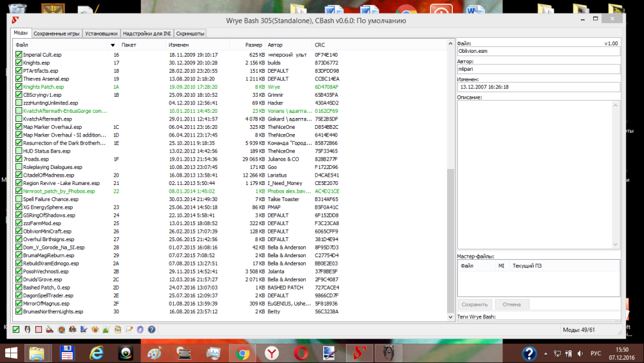Open Opera browser from the taskbar

301,353
